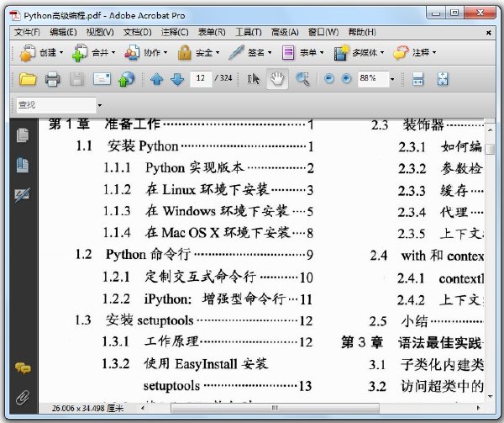This screenshot has height=423, width=504.
Task: Click the 88% zoom value field
Action: click(x=373, y=79)
